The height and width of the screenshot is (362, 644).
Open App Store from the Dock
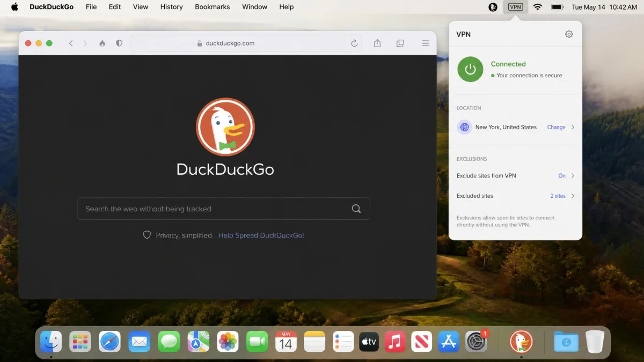449,341
